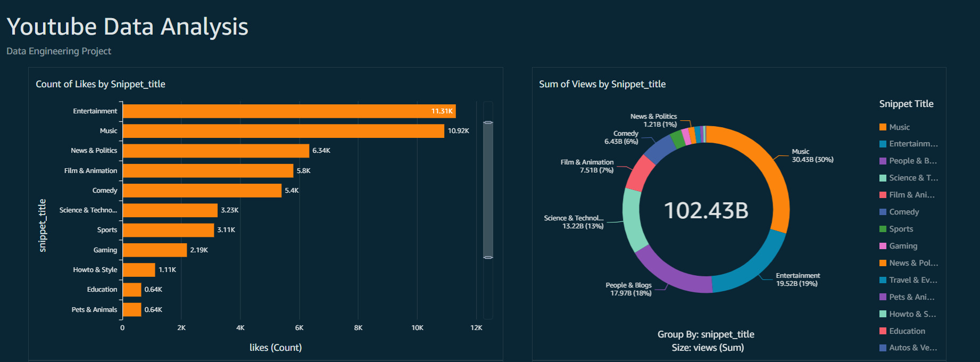This screenshot has height=362, width=980.
Task: Click the Size: views (Sum) caption
Action: 708,348
